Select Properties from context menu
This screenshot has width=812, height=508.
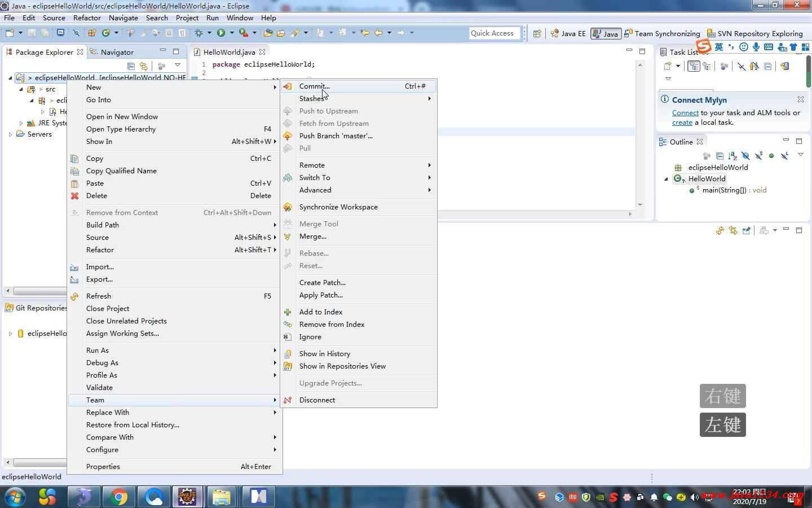175,467
